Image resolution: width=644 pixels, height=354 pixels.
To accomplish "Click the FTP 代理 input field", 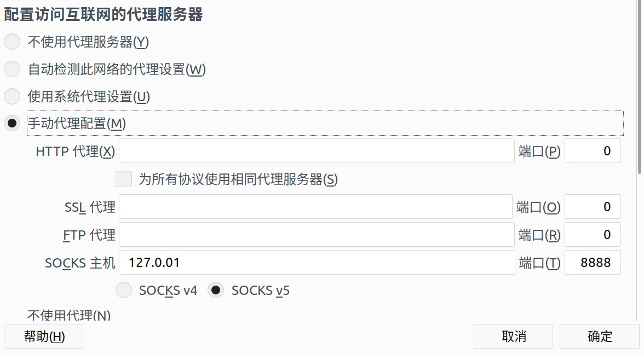I will pos(315,234).
